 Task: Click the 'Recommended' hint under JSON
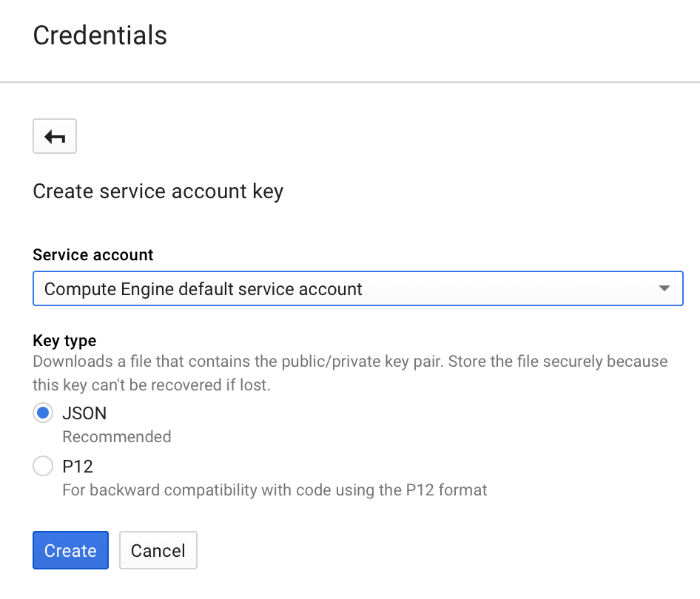click(116, 436)
